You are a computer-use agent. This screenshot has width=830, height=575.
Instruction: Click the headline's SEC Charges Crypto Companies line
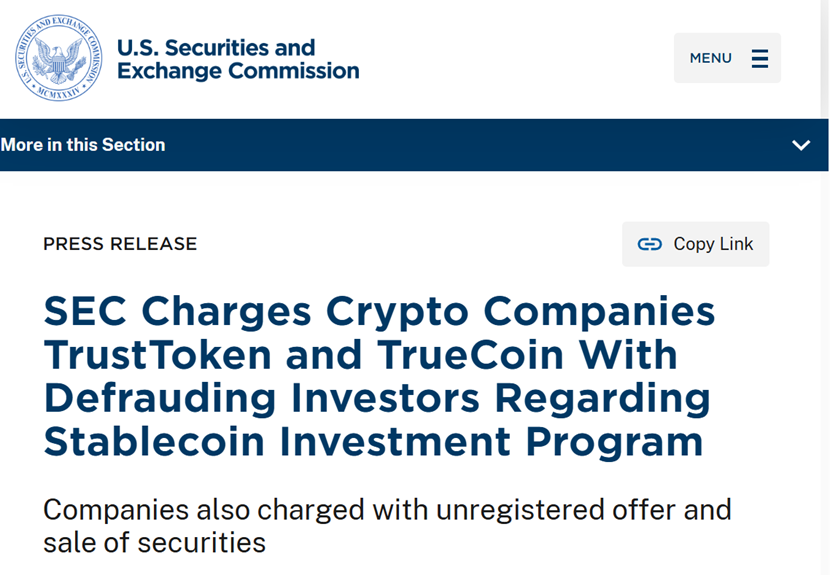coord(380,311)
